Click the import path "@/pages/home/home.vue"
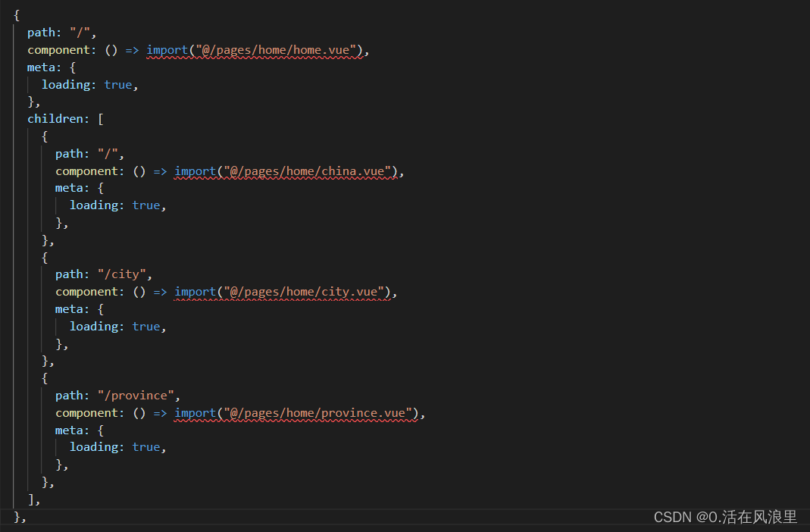The image size is (810, 532). tap(277, 50)
